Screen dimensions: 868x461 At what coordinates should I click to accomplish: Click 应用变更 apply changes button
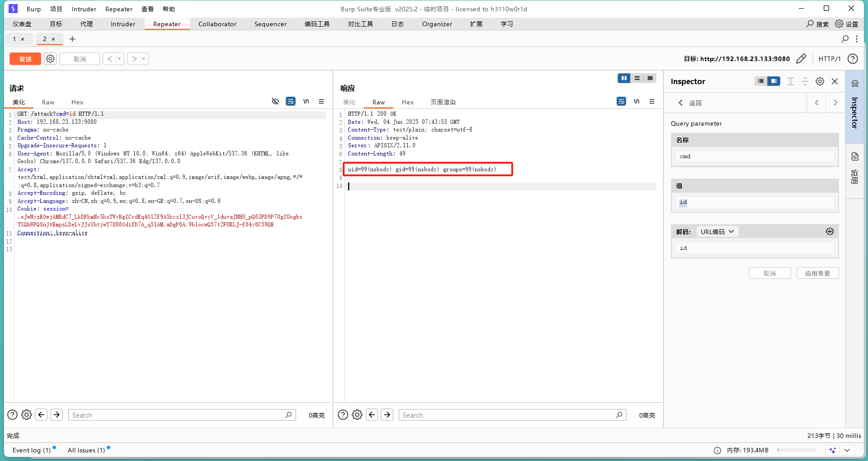pos(817,273)
